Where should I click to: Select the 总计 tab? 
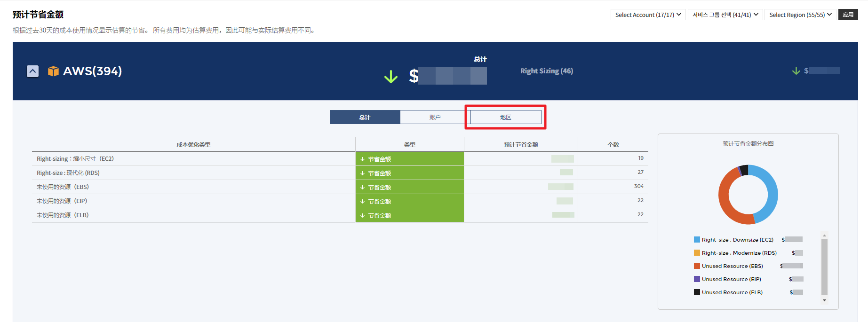tap(365, 117)
